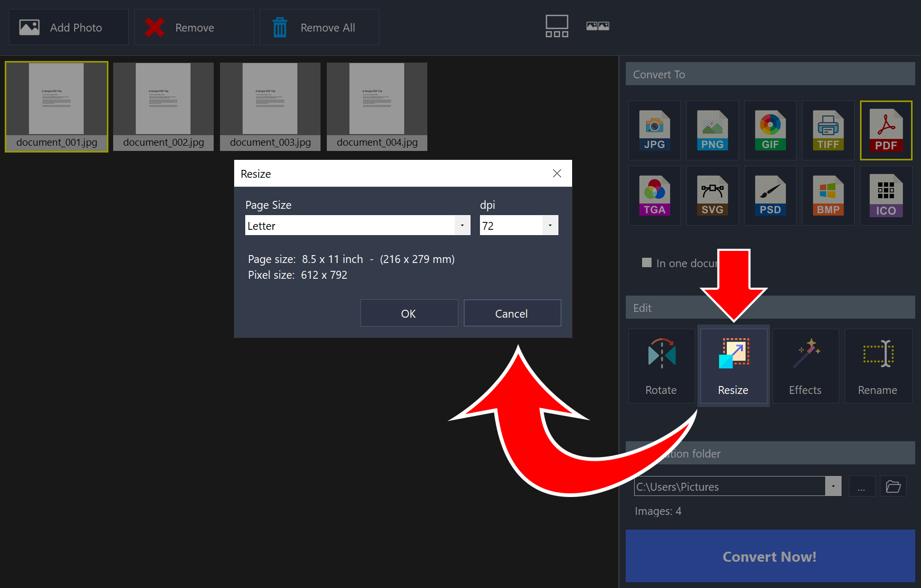This screenshot has width=921, height=588.
Task: Select the TGA format icon
Action: coord(654,196)
